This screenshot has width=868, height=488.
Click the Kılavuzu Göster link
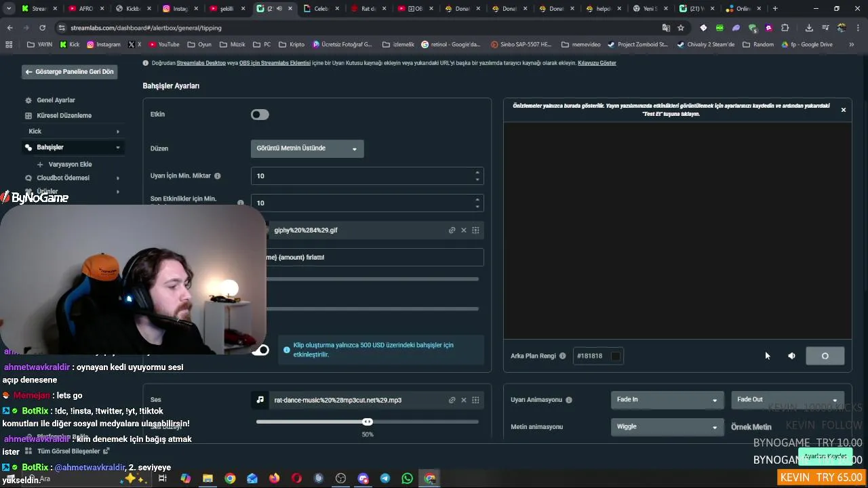[597, 63]
